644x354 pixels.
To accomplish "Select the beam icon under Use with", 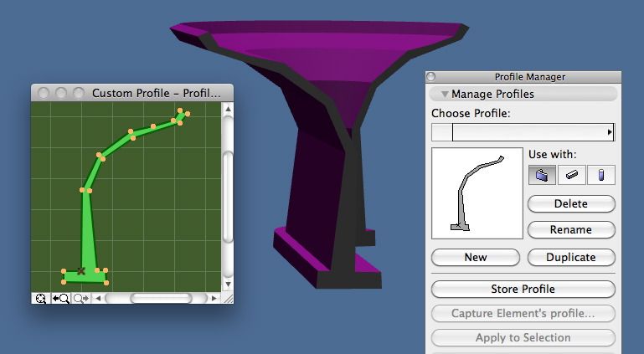I will pos(572,175).
